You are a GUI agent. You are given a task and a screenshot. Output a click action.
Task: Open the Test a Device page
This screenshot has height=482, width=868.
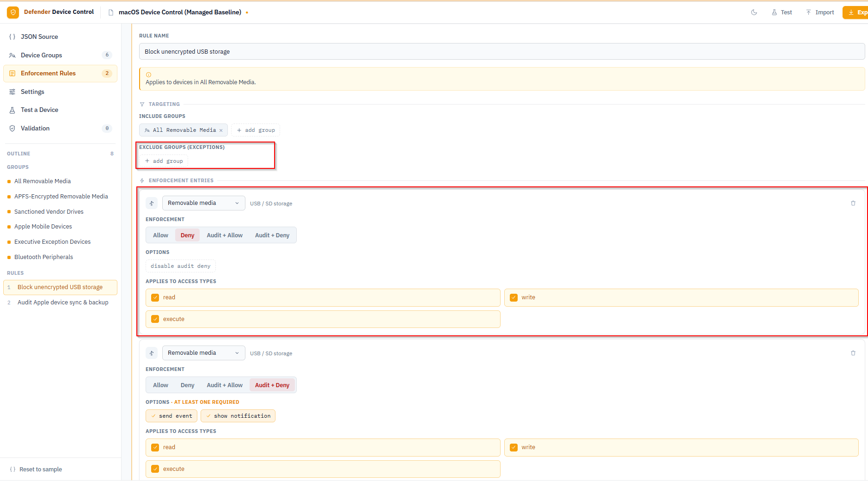coord(61,110)
